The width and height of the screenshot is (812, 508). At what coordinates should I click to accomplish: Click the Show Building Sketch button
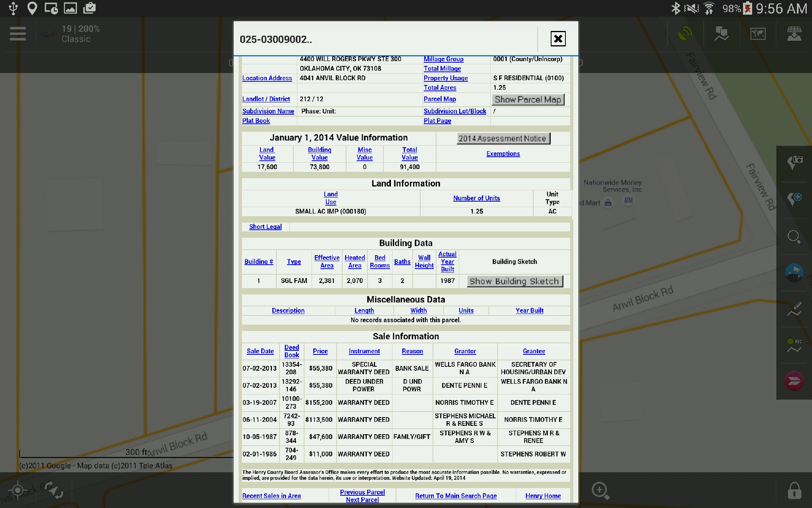(515, 281)
